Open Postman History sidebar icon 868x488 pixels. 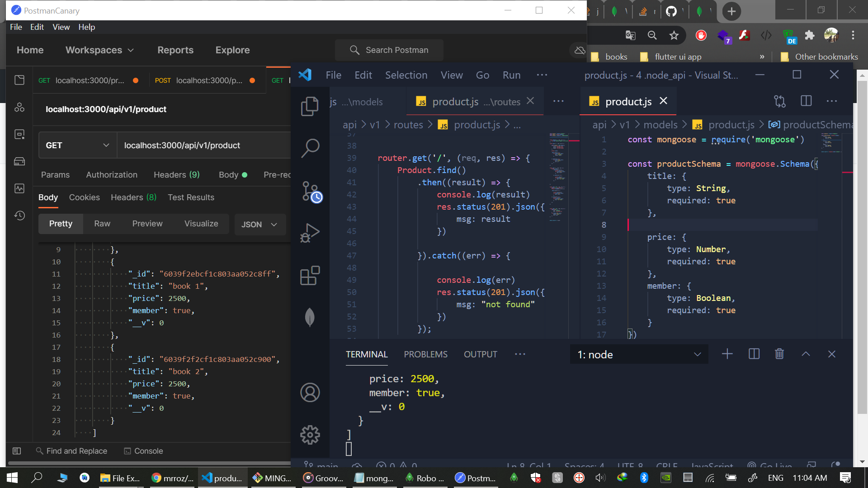(19, 216)
